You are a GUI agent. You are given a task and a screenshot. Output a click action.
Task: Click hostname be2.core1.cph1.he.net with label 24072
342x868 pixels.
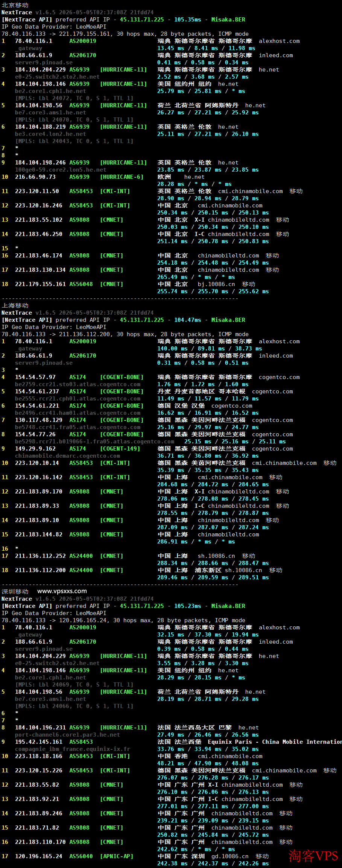[50, 91]
